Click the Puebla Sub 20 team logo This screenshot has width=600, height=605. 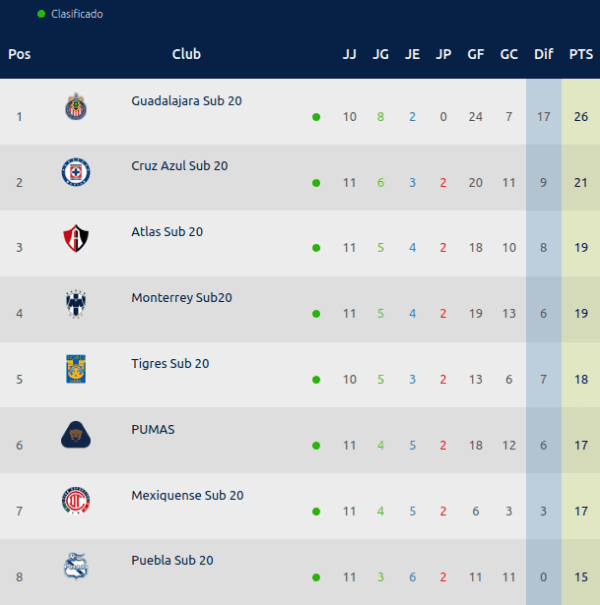click(x=76, y=567)
